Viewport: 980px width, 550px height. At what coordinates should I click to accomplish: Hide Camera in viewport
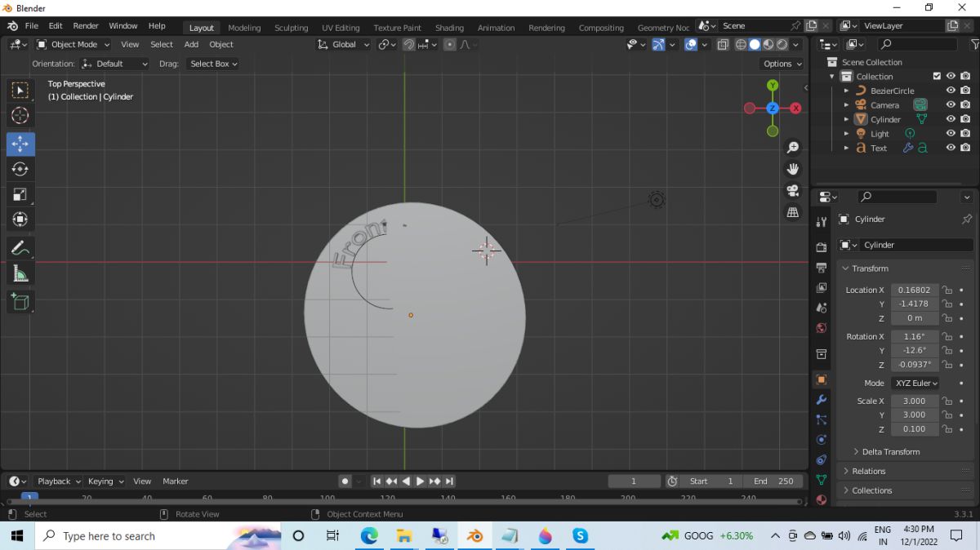pos(951,104)
